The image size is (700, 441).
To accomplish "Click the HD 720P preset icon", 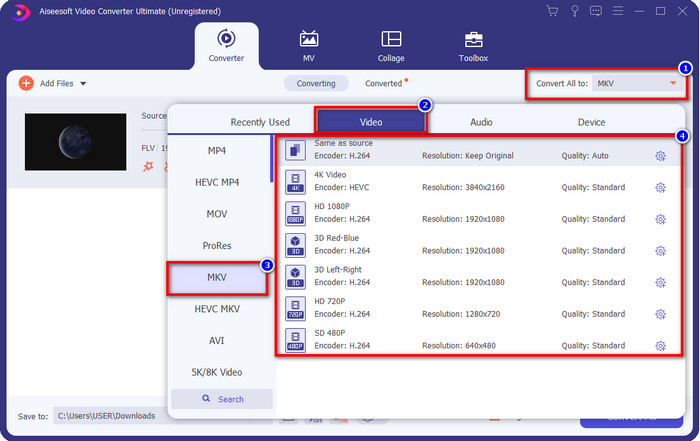I will [x=296, y=308].
